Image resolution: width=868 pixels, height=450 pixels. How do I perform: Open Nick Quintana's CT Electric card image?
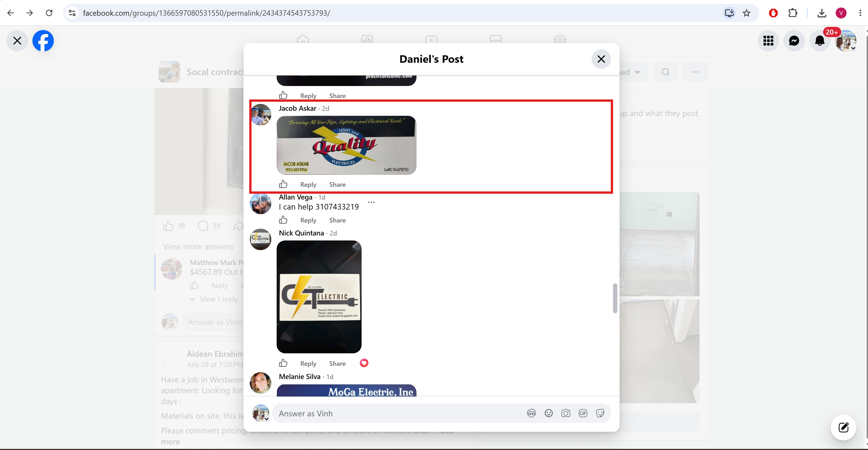tap(319, 297)
